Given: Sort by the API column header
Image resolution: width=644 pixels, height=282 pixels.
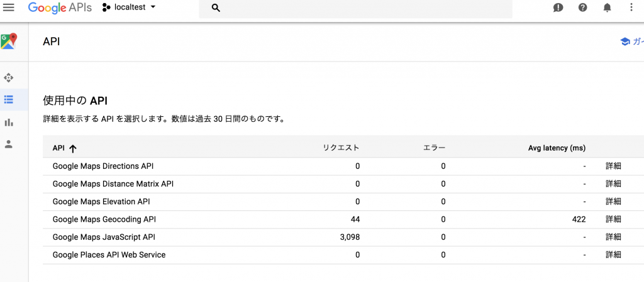Looking at the screenshot, I should [58, 148].
